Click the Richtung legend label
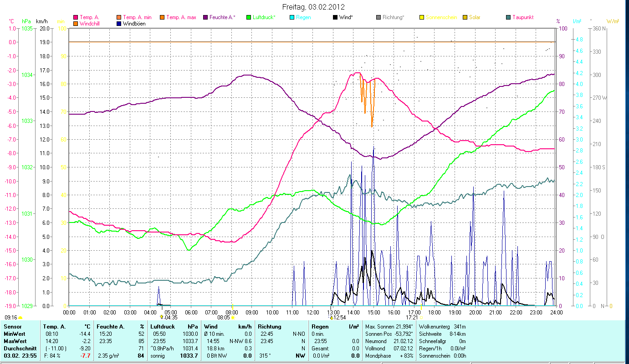This screenshot has height=364, width=629. [393, 18]
